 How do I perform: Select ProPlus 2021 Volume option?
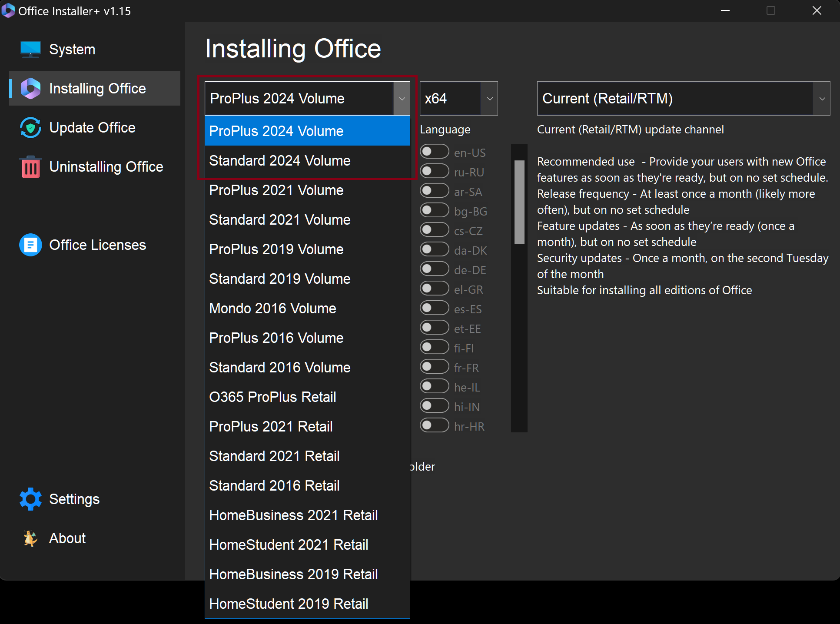click(307, 190)
